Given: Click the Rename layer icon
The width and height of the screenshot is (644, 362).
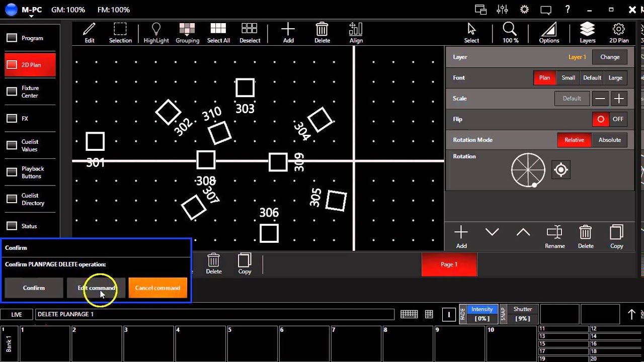Looking at the screenshot, I should 554,237.
